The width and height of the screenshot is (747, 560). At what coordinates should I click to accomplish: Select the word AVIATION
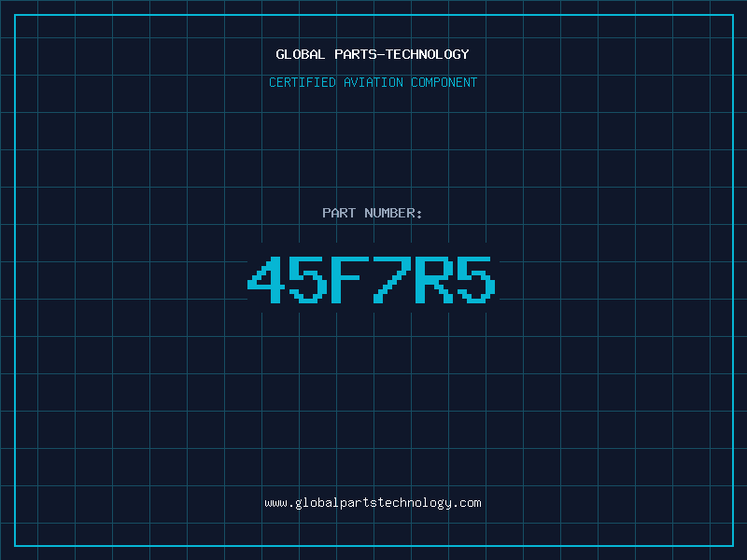373,82
